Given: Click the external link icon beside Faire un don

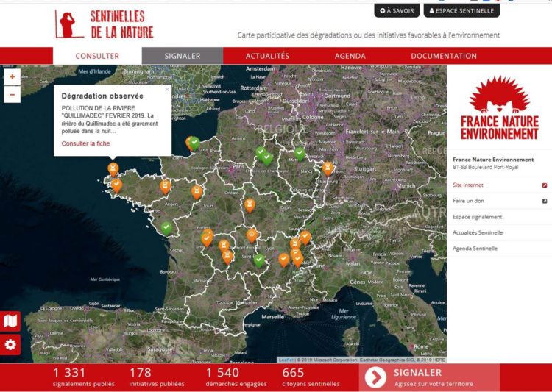Looking at the screenshot, I should coord(544,201).
